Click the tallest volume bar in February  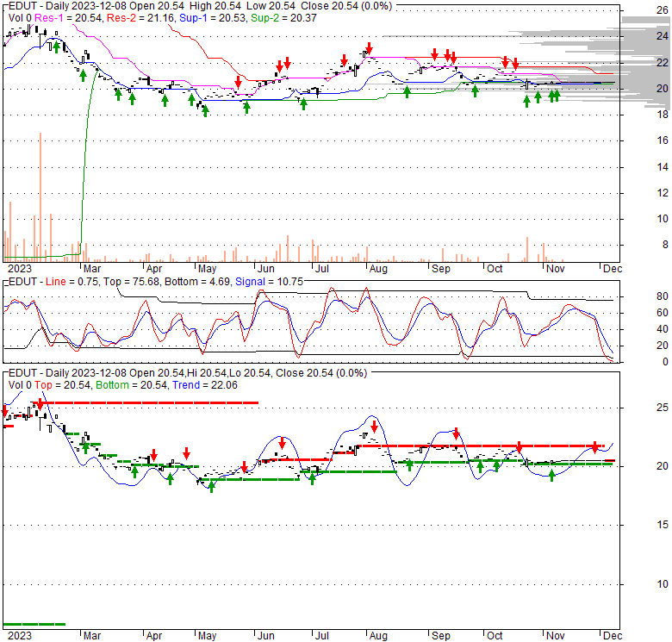point(40,197)
